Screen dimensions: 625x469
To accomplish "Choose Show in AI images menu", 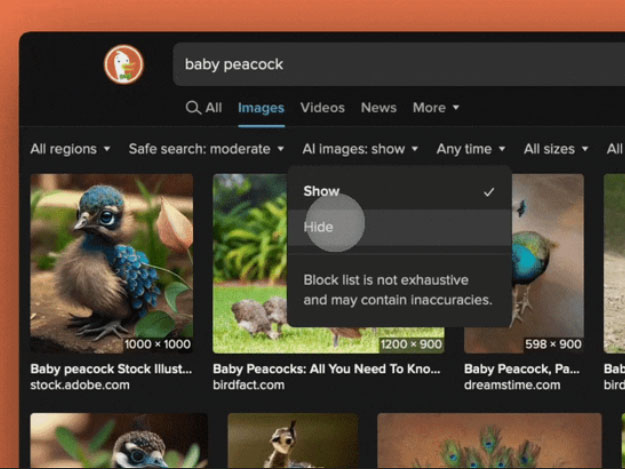I will coord(399,191).
